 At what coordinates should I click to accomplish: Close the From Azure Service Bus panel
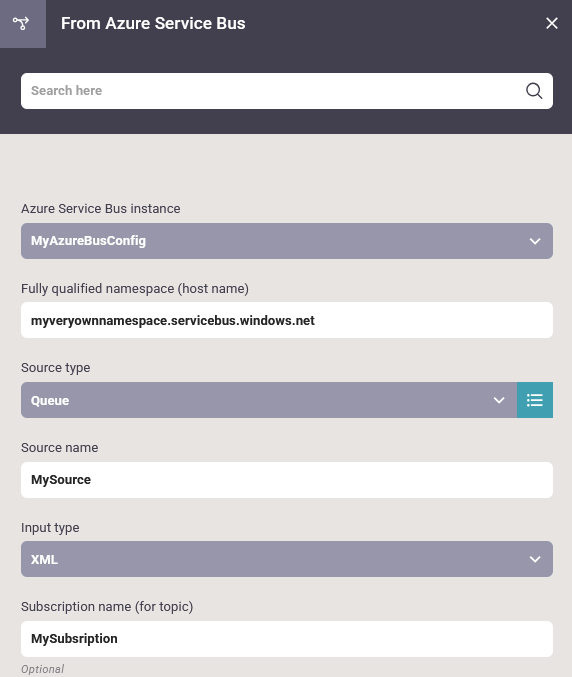click(551, 23)
